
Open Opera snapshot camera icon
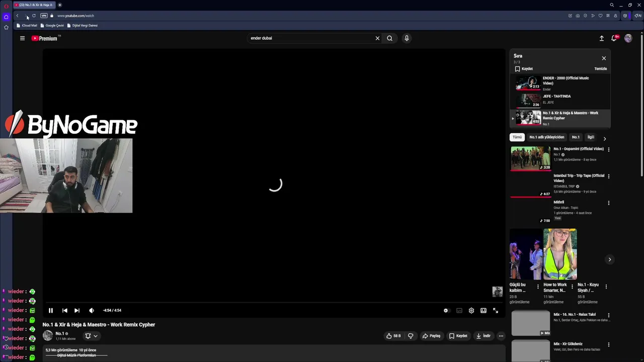578,16
